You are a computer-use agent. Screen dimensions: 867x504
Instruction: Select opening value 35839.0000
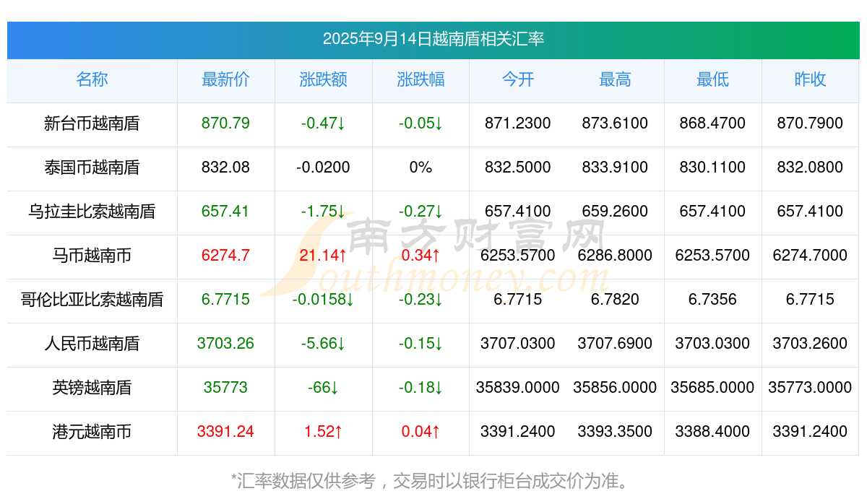pyautogui.click(x=518, y=388)
